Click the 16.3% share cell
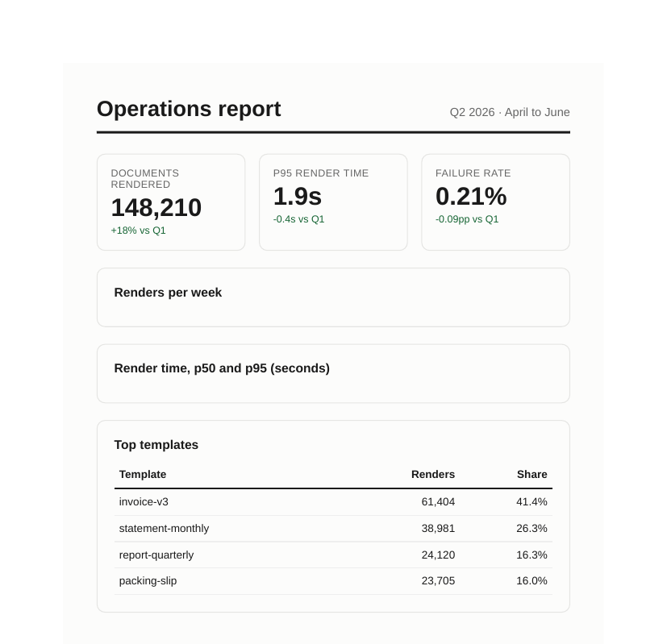This screenshot has height=644, width=667. point(532,555)
